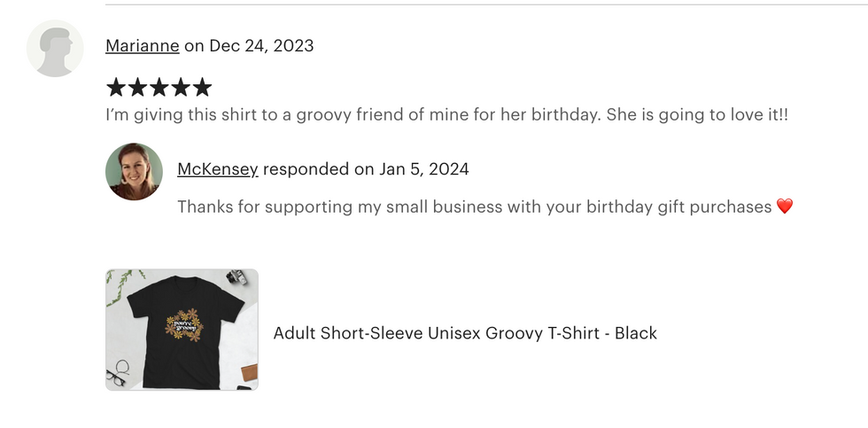Open Marianne's gray default profile avatar
Screen dimensions: 868x428
point(55,48)
